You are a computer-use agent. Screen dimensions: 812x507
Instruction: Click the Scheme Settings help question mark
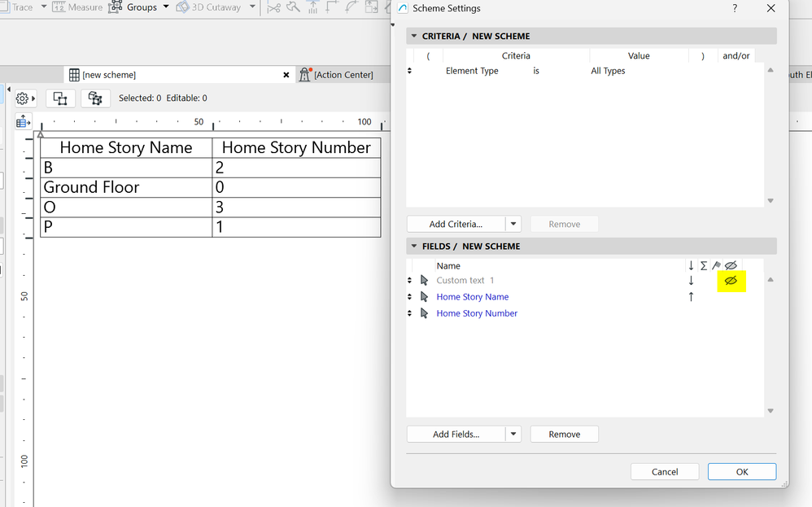[x=735, y=8]
